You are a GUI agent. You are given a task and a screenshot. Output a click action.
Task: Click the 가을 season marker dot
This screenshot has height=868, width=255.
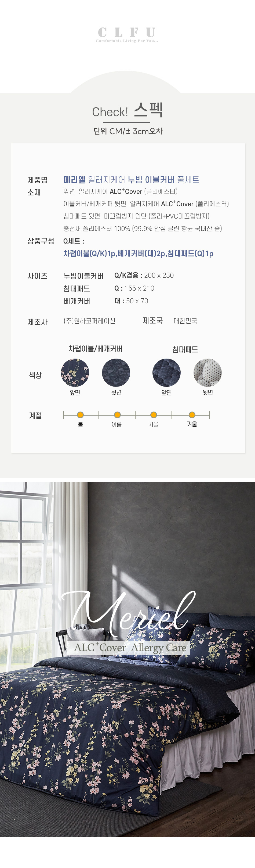154,415
